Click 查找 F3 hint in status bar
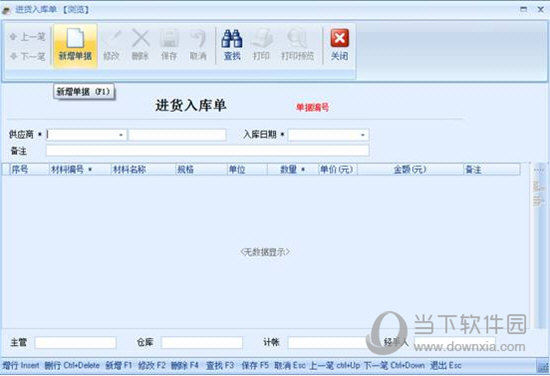Image resolution: width=550 pixels, height=376 pixels. coord(220,365)
